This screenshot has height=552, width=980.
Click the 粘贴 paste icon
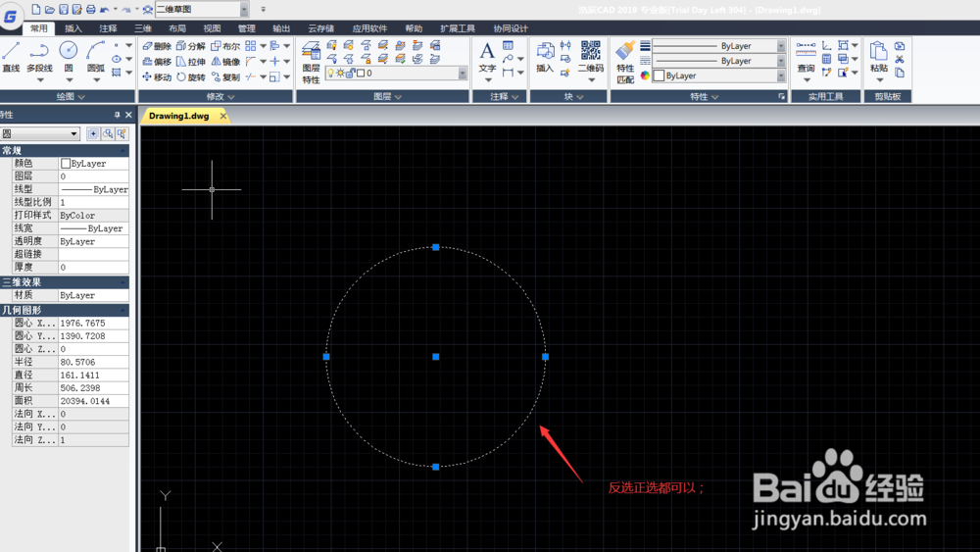tap(878, 58)
